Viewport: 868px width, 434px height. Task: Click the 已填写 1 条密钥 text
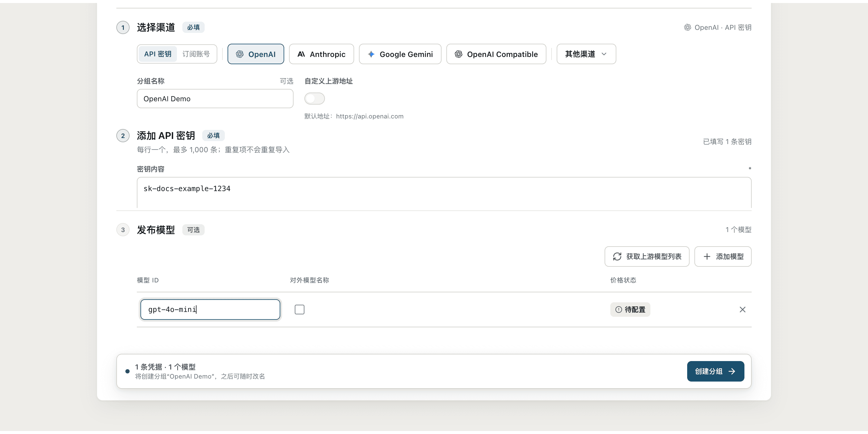coord(727,142)
